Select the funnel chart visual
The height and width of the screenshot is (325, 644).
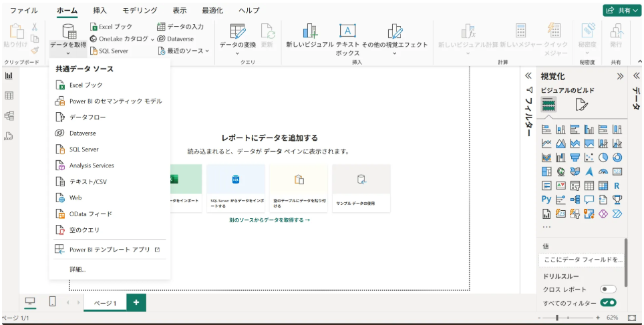tap(575, 157)
